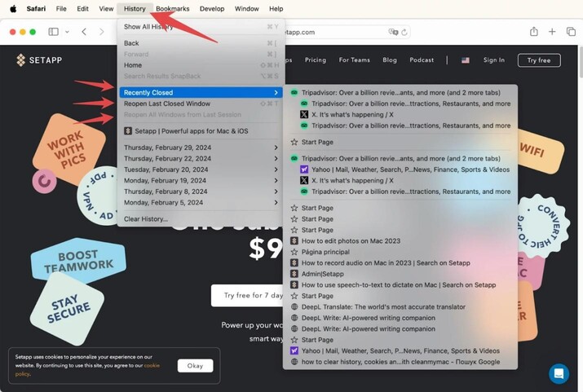Choose Clear History…
Image resolution: width=583 pixels, height=392 pixels.
pyautogui.click(x=201, y=219)
